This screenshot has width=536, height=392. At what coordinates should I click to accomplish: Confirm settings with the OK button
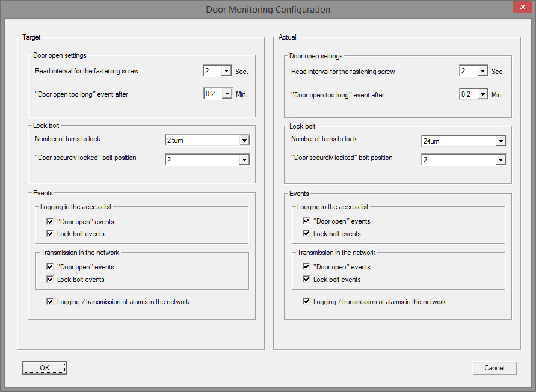[44, 367]
